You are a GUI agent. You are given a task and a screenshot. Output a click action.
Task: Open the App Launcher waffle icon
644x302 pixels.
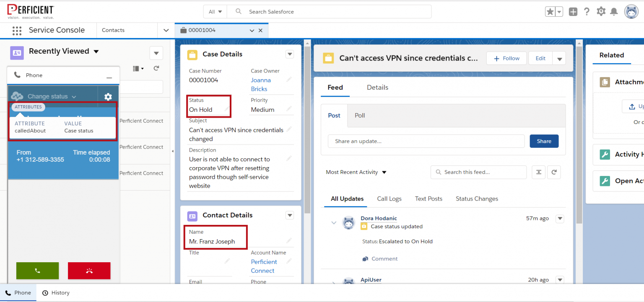point(17,30)
